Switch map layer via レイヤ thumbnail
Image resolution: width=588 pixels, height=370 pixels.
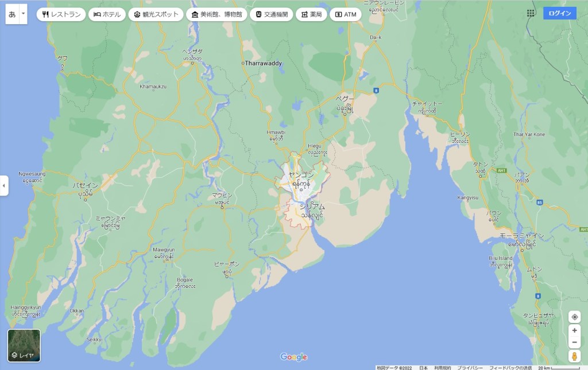[x=24, y=346]
